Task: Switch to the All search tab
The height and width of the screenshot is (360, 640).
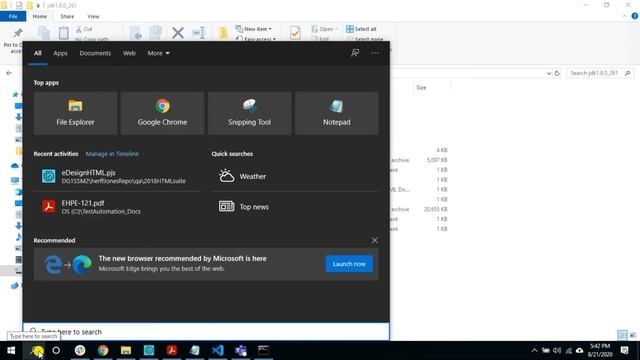Action: (38, 53)
